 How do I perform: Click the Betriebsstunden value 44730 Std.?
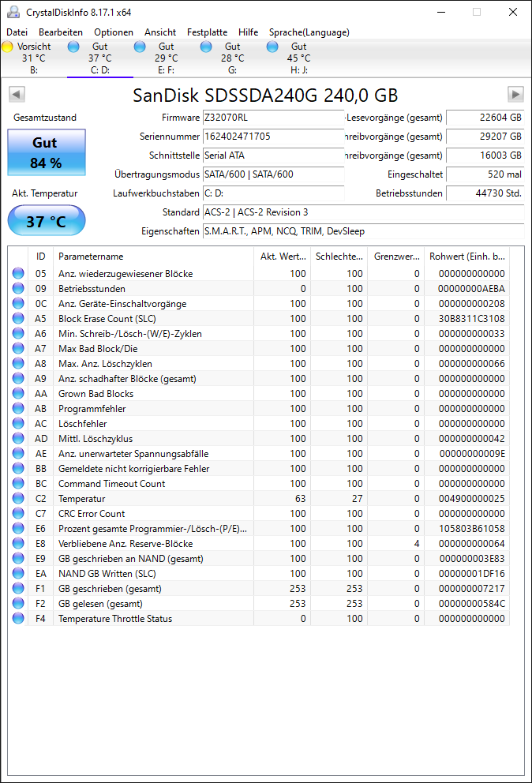pyautogui.click(x=485, y=193)
